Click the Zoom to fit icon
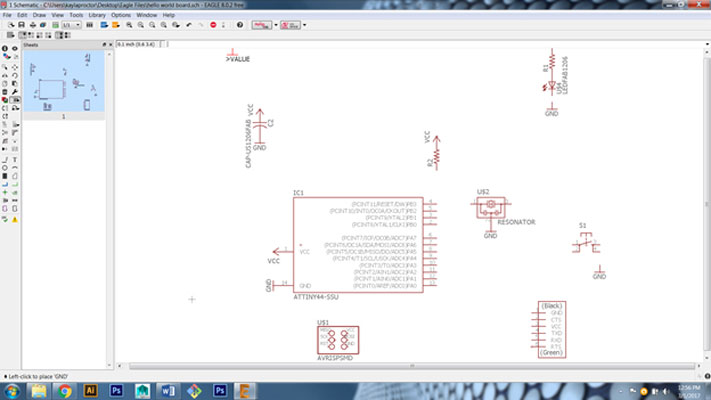Image resolution: width=711 pixels, height=400 pixels. [x=129, y=25]
